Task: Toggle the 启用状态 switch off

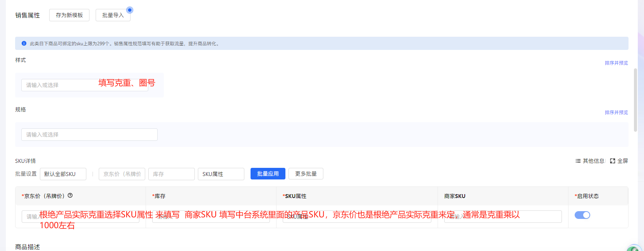Action: click(582, 215)
